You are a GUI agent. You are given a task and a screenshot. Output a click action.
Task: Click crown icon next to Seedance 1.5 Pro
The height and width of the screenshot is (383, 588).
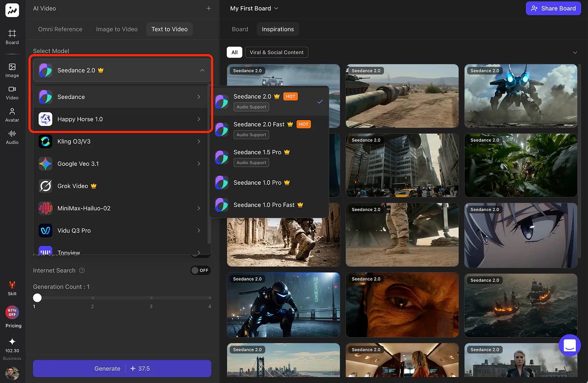tap(287, 152)
